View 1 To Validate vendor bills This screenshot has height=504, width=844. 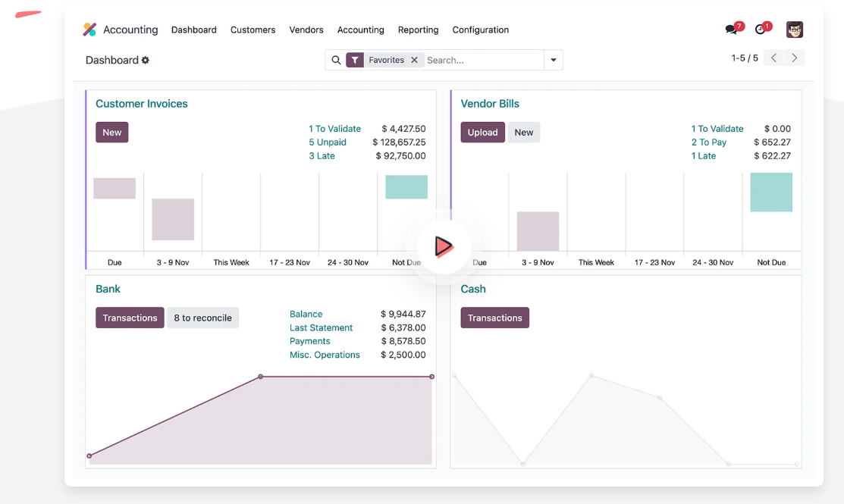[x=717, y=129]
